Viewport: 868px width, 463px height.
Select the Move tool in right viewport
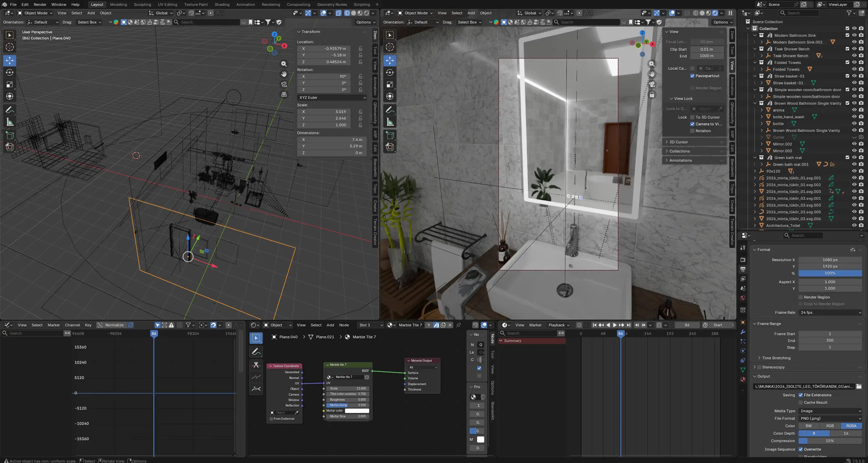tap(390, 60)
